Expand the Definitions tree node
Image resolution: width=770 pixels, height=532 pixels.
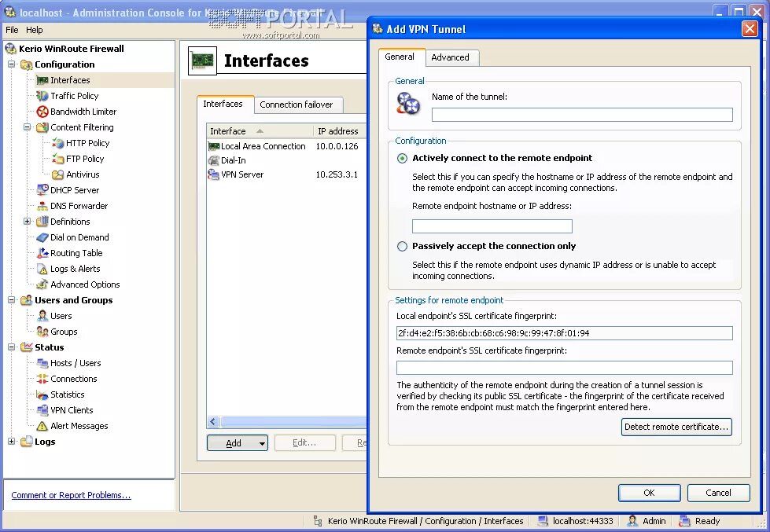click(28, 222)
